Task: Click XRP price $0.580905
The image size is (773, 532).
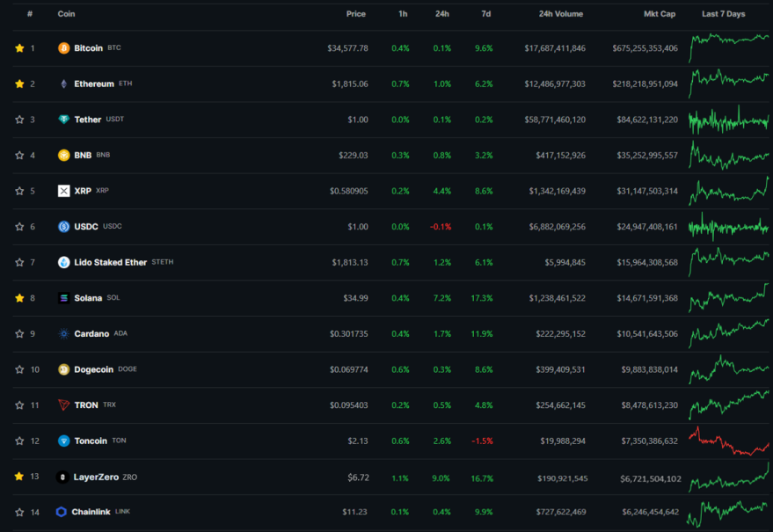Action: [x=348, y=191]
